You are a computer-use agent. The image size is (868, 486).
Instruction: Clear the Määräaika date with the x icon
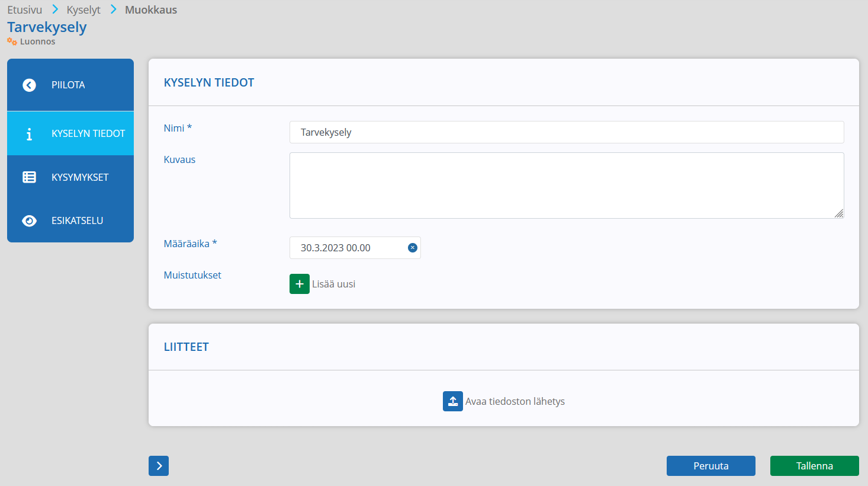coord(413,248)
